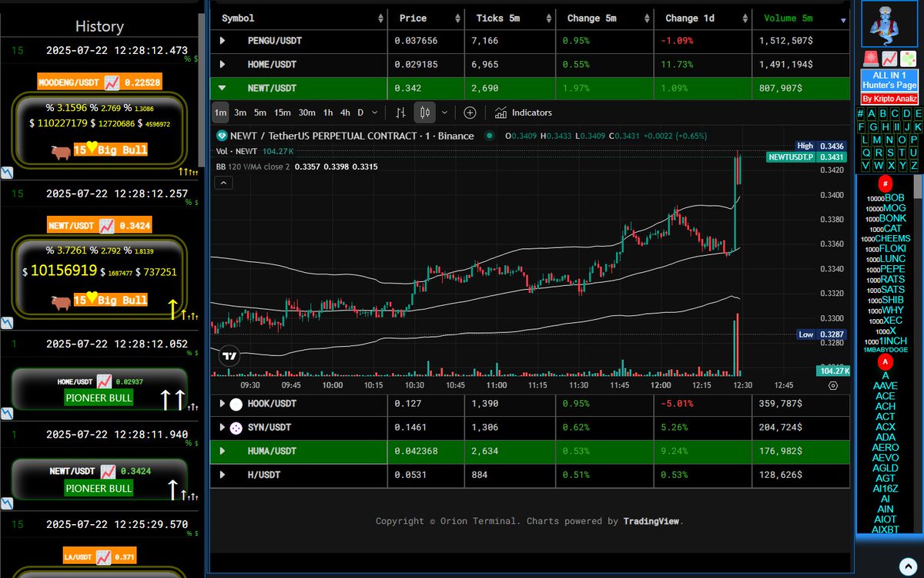This screenshot has height=578, width=924.
Task: Open the green bubbles heatmap icon
Action: click(x=908, y=59)
